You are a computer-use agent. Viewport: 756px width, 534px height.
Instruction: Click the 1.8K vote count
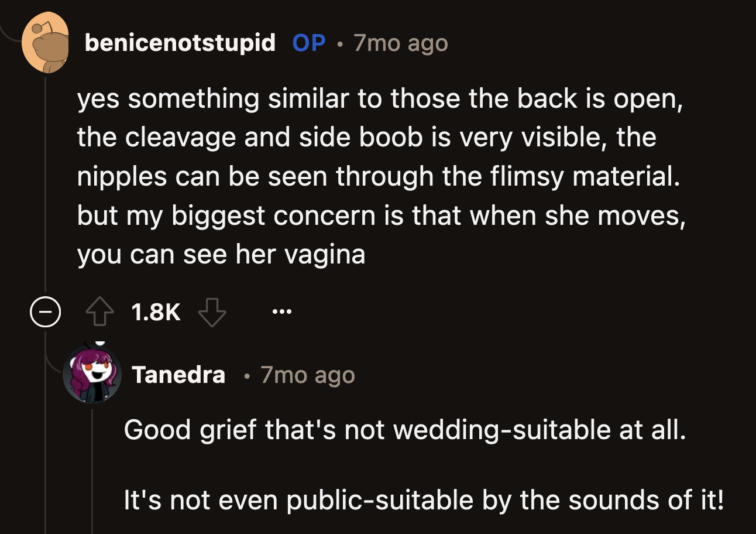click(156, 313)
